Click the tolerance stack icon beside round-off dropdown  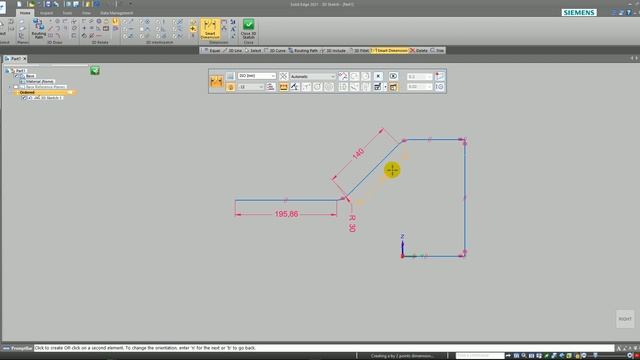pos(271,87)
